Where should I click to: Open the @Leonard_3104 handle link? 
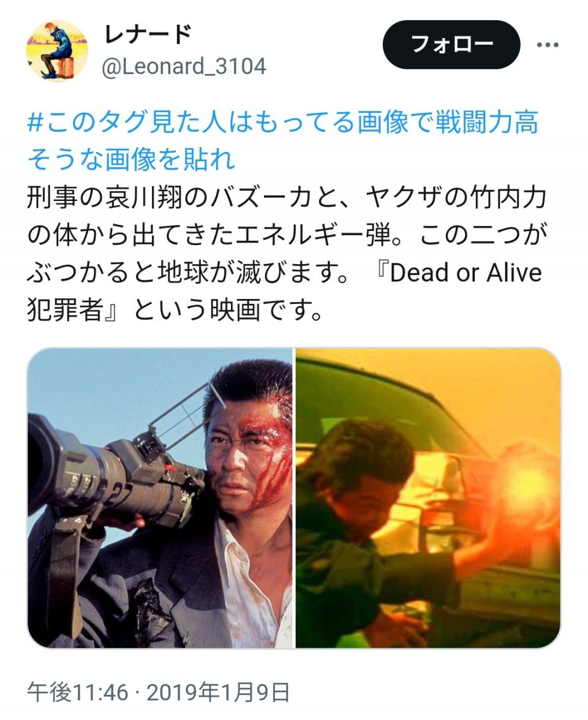pos(184,67)
